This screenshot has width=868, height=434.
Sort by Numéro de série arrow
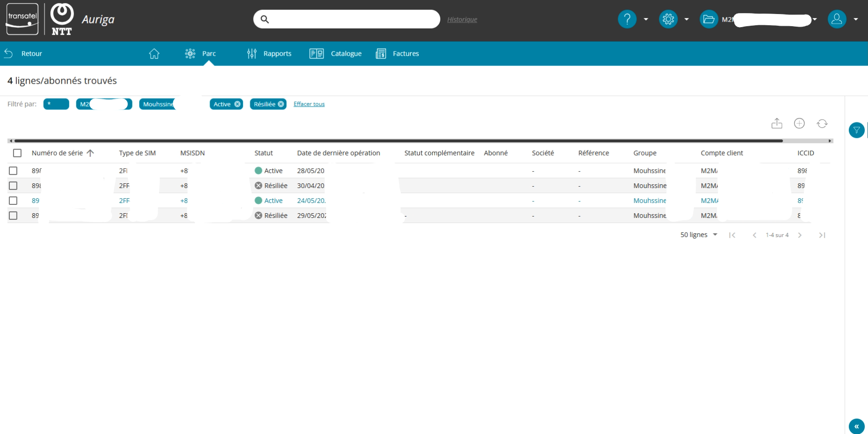[x=90, y=153]
